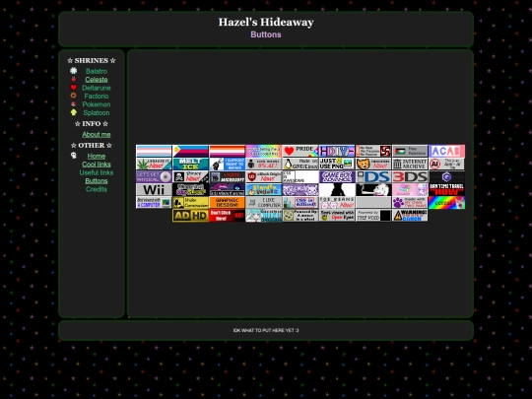532x399 pixels.
Task: Open the Useful links page
Action: [x=97, y=172]
